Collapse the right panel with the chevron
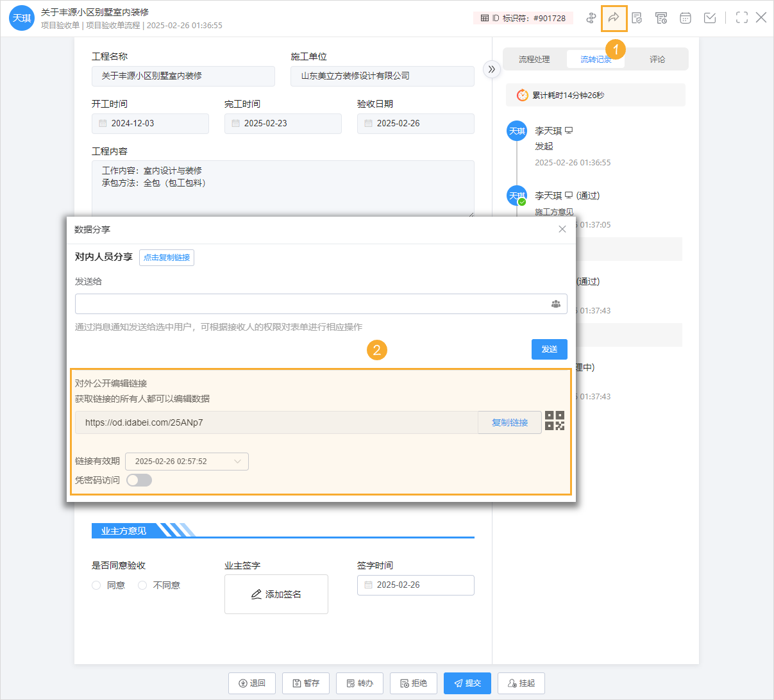This screenshot has height=700, width=774. 491,69
